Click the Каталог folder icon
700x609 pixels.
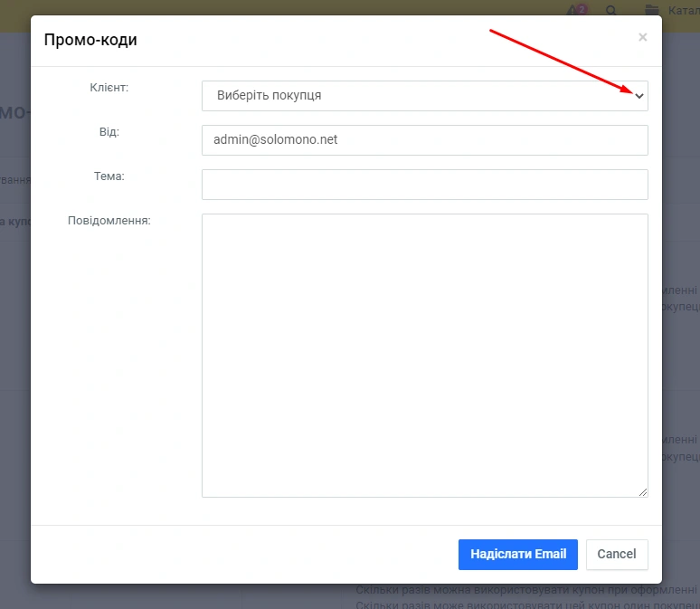(x=651, y=10)
